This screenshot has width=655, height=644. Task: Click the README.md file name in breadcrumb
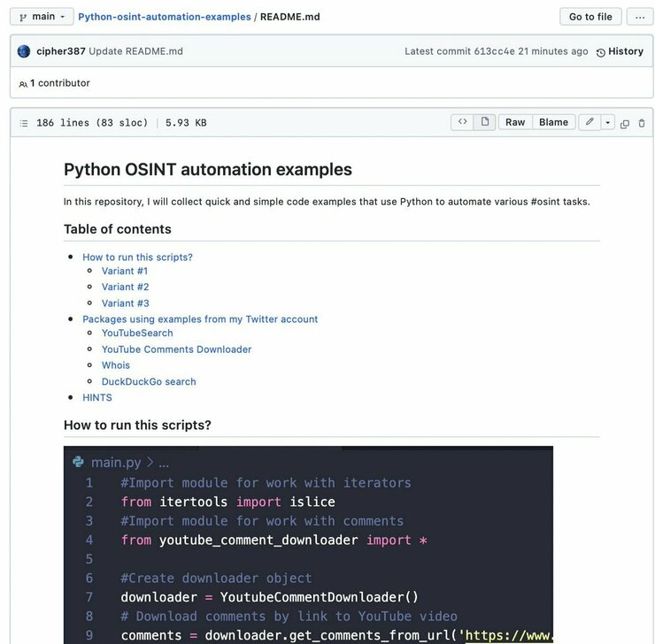(290, 17)
